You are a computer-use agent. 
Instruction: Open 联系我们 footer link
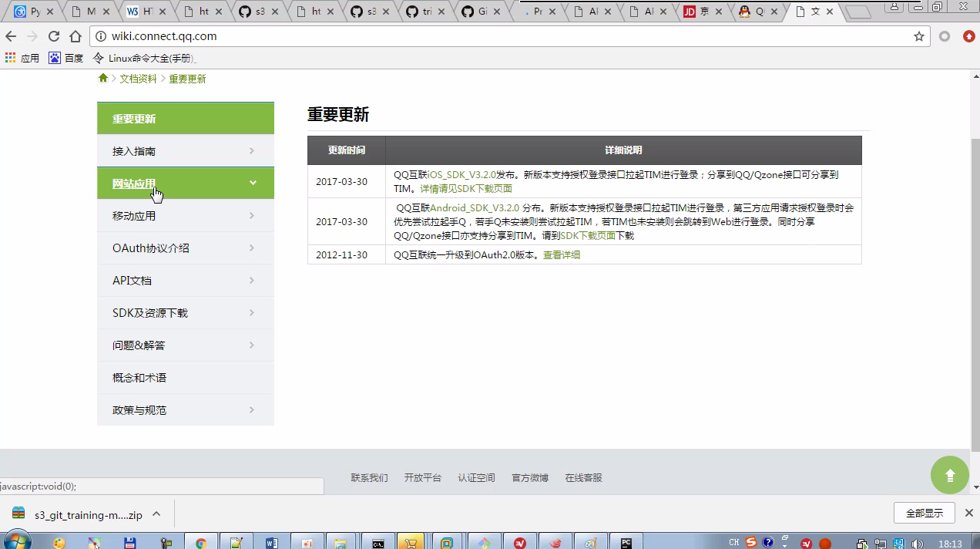pos(370,478)
